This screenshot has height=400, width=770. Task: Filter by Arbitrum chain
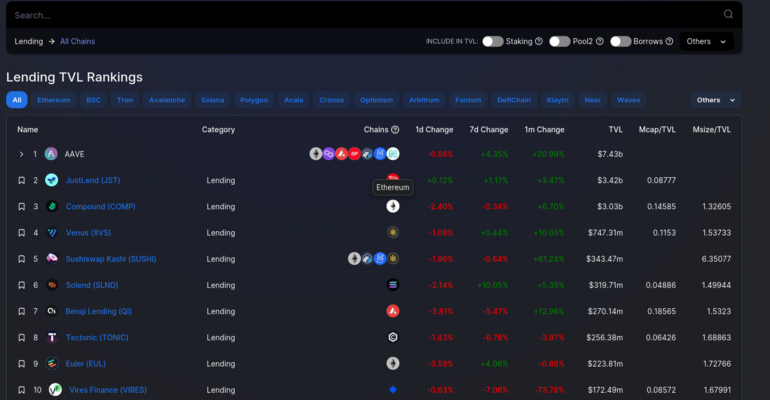(x=424, y=100)
